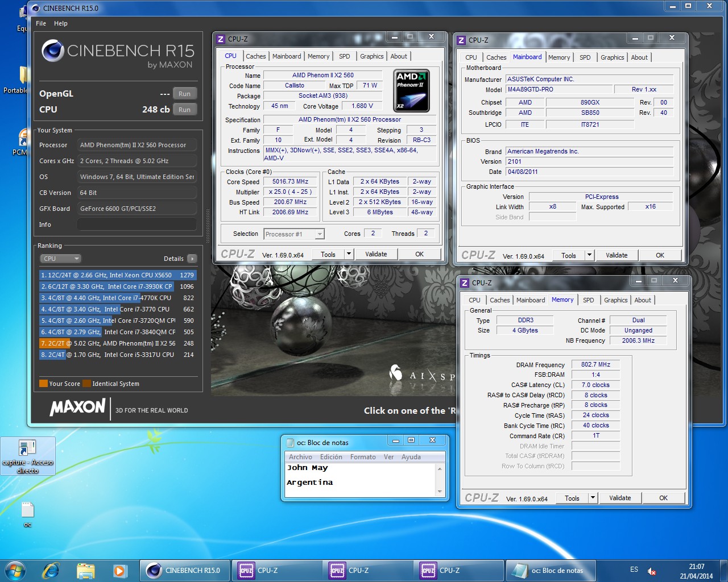
Task: Open Windows Media Player from taskbar
Action: click(119, 570)
